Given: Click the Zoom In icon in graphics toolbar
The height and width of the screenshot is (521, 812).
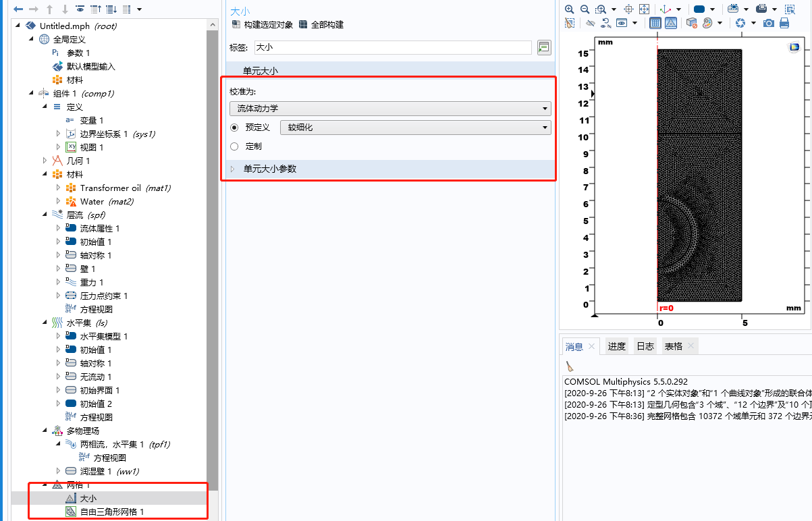Looking at the screenshot, I should click(x=569, y=9).
